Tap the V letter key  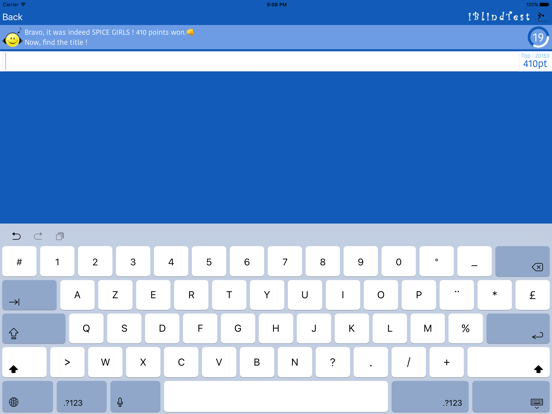[219, 362]
